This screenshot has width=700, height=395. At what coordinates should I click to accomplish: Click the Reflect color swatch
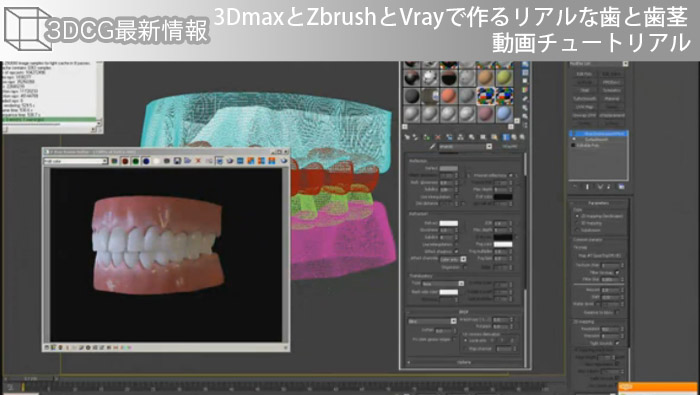point(449,168)
